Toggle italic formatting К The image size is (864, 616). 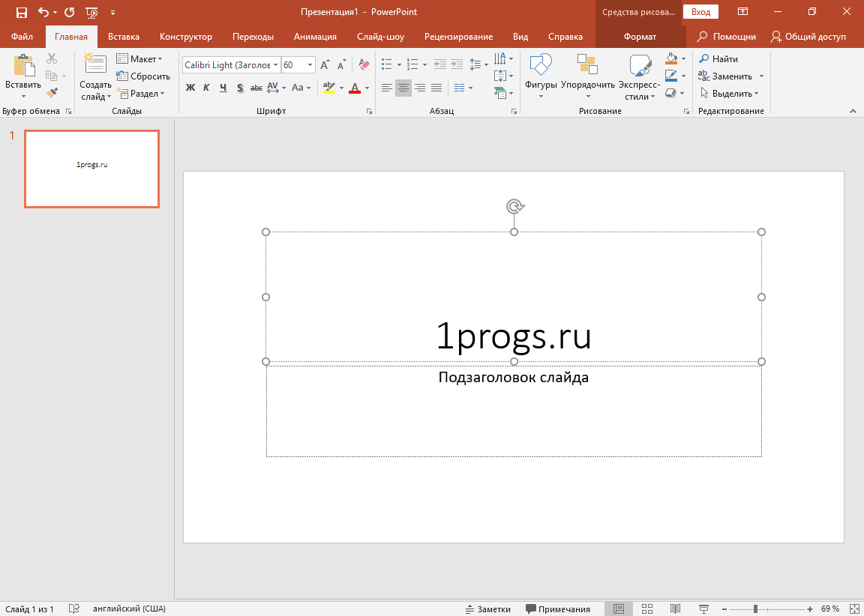(x=206, y=88)
